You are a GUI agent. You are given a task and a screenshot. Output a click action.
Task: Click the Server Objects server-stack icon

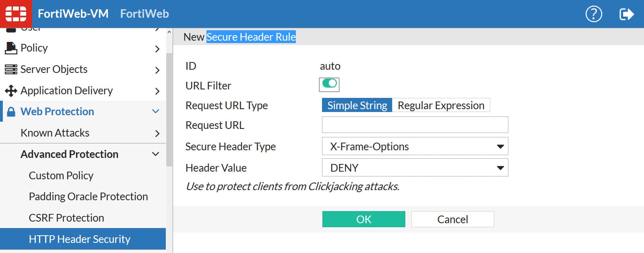(x=11, y=69)
